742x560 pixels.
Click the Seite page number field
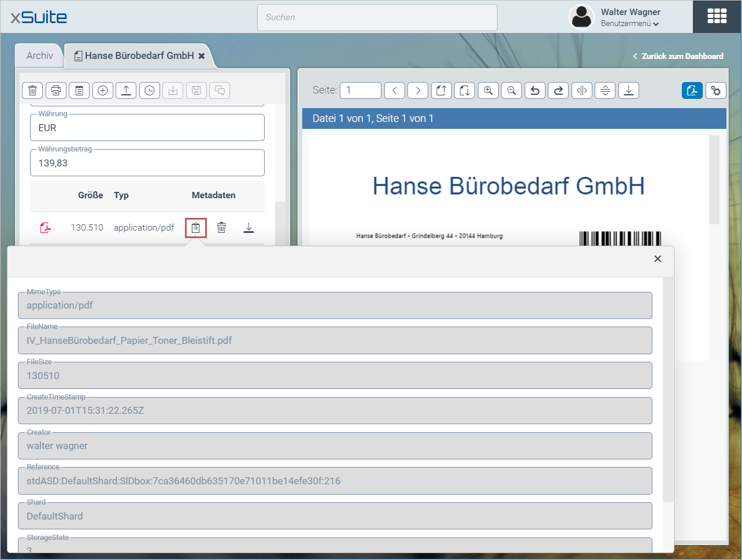pos(361,91)
